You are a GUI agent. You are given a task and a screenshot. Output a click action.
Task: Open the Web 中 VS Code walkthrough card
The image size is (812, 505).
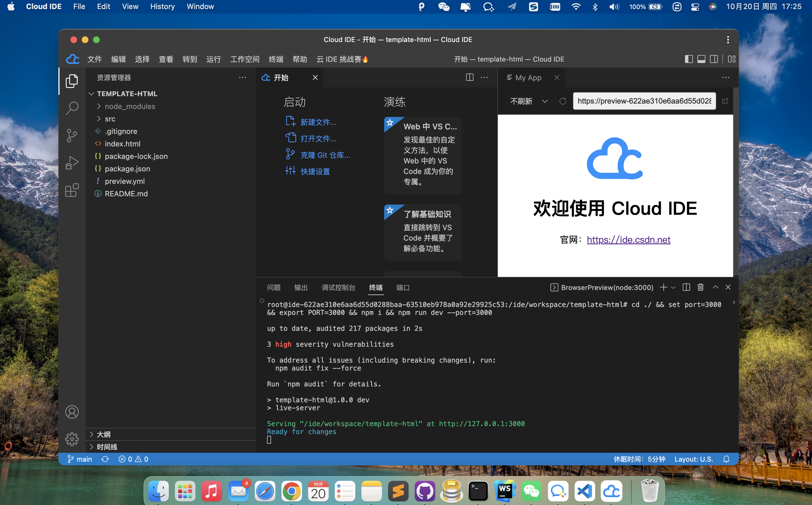(x=423, y=155)
